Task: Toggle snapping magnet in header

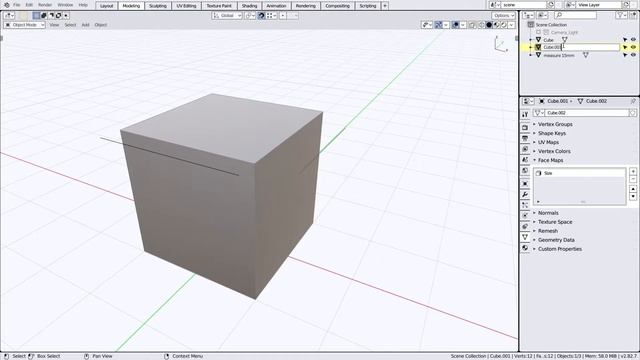Action: tap(261, 16)
